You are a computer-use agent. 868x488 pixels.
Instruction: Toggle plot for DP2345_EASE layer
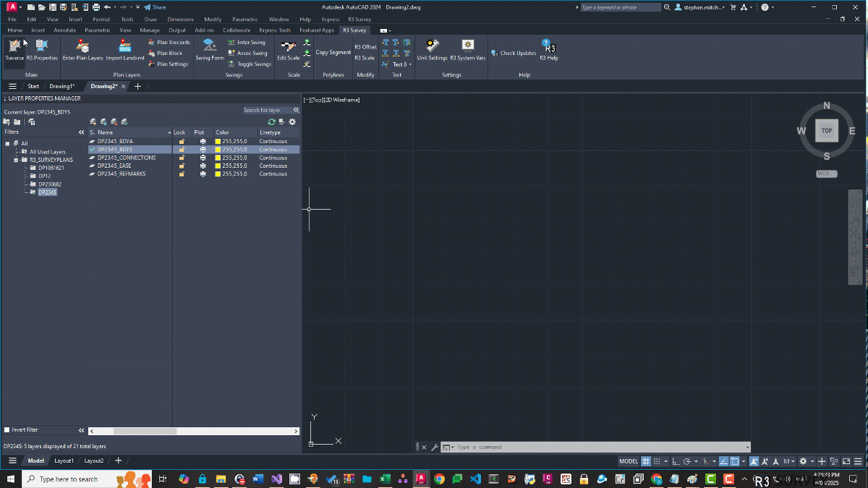(203, 166)
